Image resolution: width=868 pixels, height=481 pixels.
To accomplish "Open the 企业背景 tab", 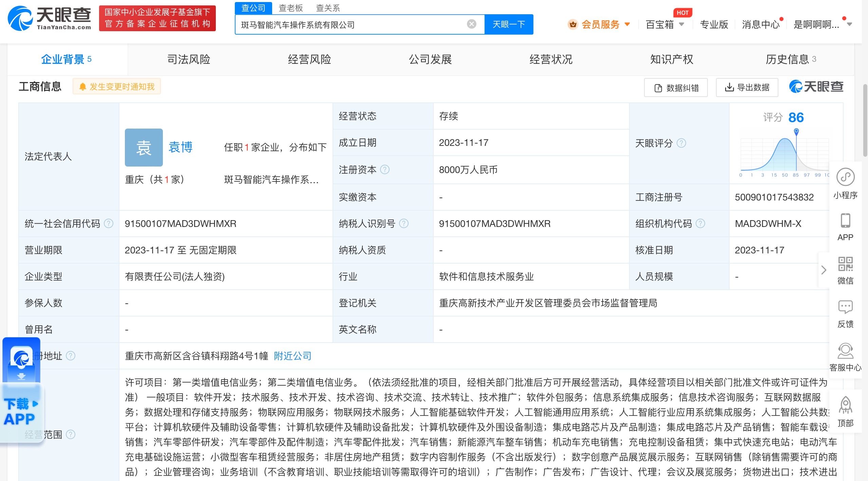I will click(67, 59).
